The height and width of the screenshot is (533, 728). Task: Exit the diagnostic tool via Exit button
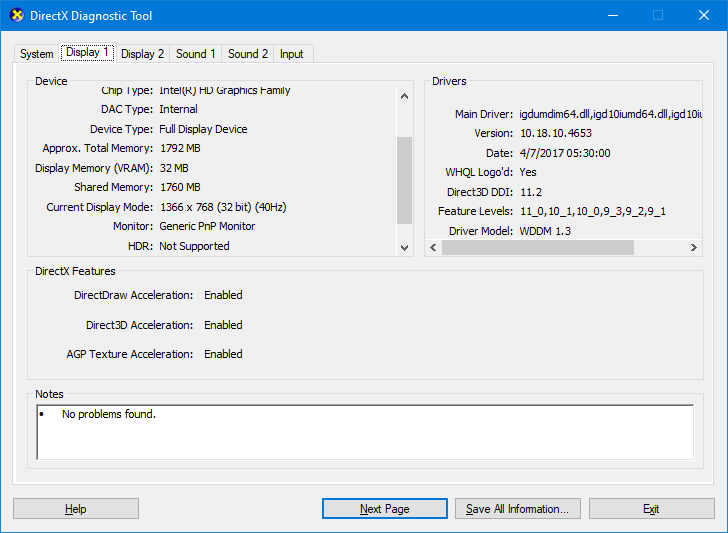651,509
